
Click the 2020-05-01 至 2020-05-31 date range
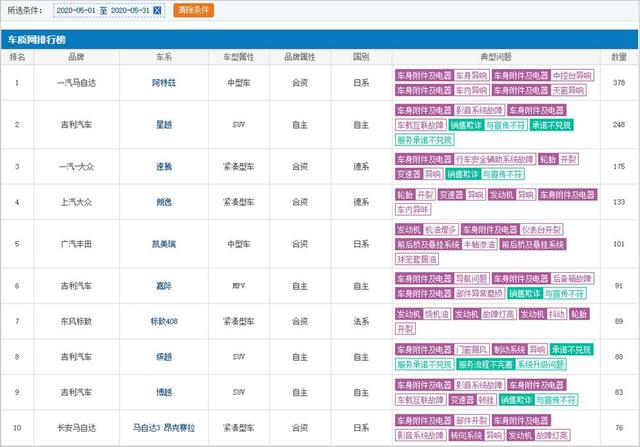(x=103, y=11)
